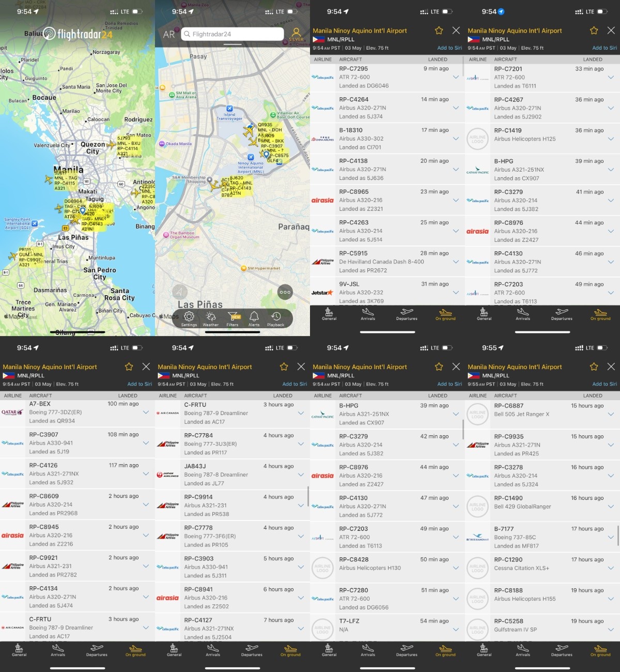The width and height of the screenshot is (620, 672).
Task: Expand the JA843J Boeing 787-8 row chevron
Action: click(x=301, y=475)
